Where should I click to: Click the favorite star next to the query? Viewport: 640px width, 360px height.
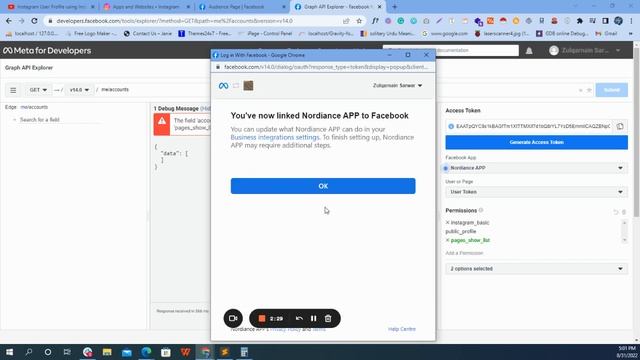click(x=589, y=90)
